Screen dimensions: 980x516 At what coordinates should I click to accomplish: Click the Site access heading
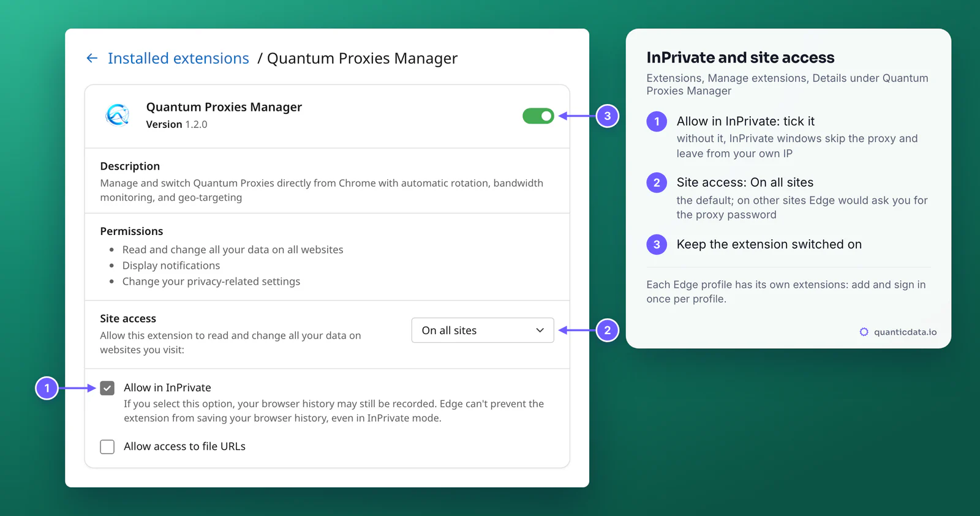coord(128,318)
